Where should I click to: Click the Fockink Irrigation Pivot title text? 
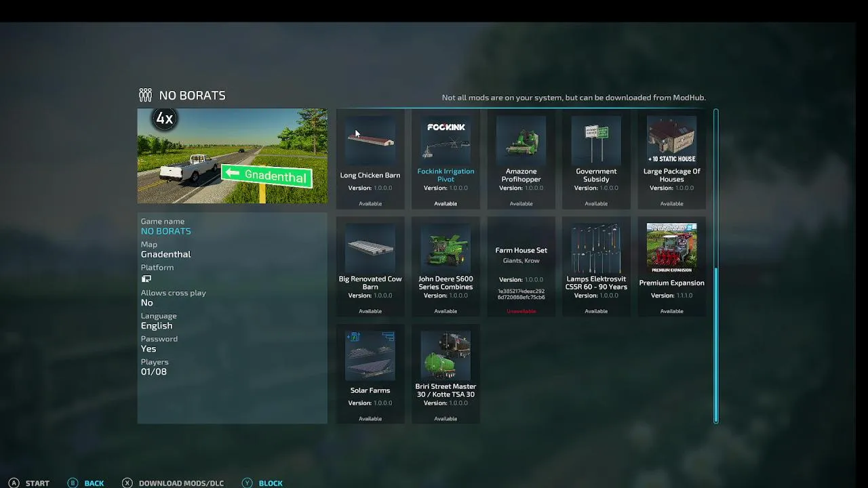446,176
